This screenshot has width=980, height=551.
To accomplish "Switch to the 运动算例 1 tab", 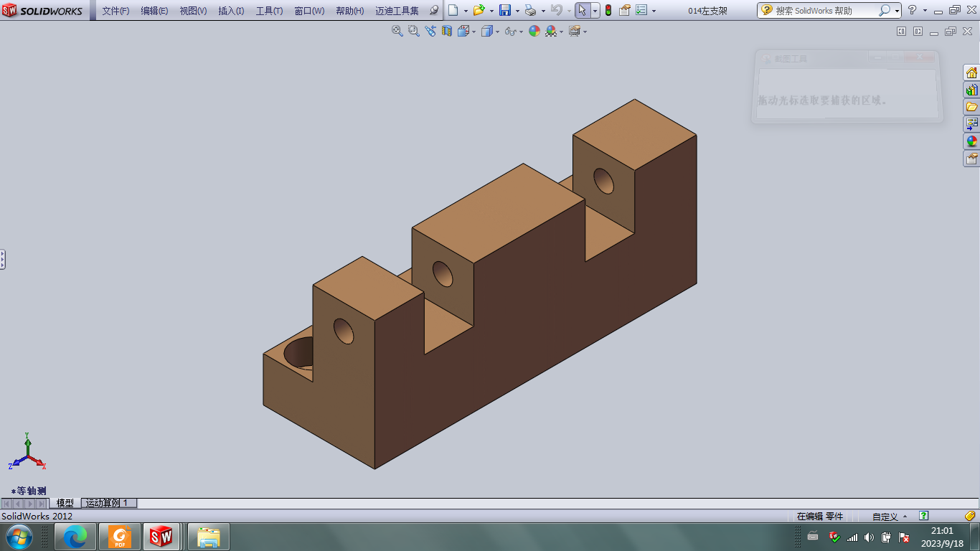I will tap(109, 503).
